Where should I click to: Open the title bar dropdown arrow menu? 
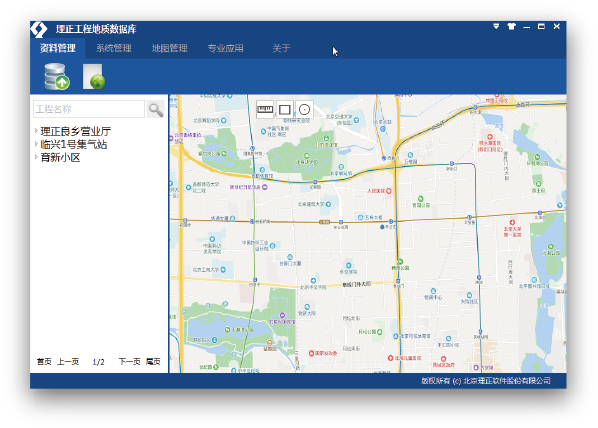click(496, 26)
